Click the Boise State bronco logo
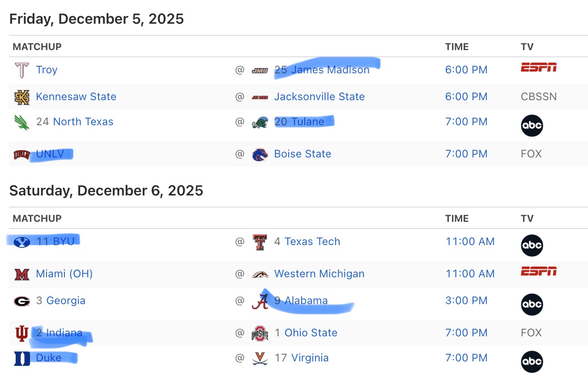The width and height of the screenshot is (588, 390). [x=260, y=154]
